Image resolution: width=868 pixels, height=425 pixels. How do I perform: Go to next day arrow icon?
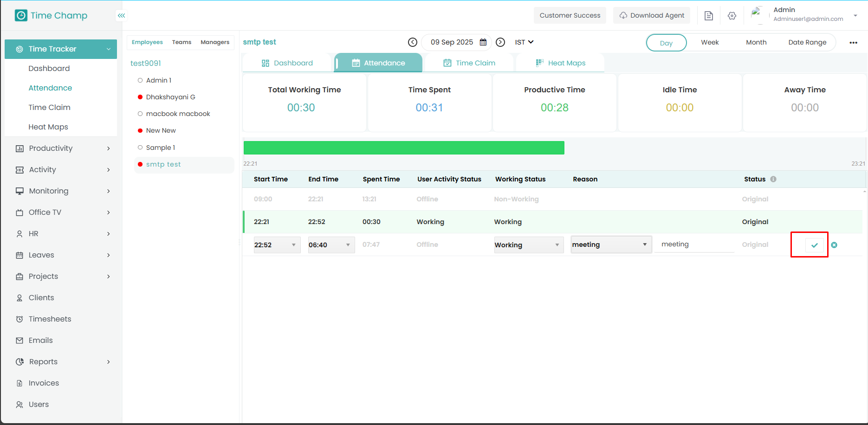coord(500,42)
